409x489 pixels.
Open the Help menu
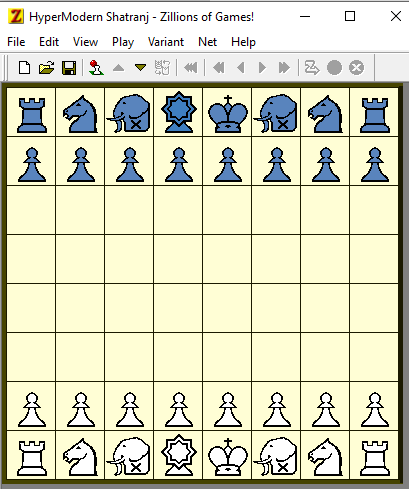[243, 42]
